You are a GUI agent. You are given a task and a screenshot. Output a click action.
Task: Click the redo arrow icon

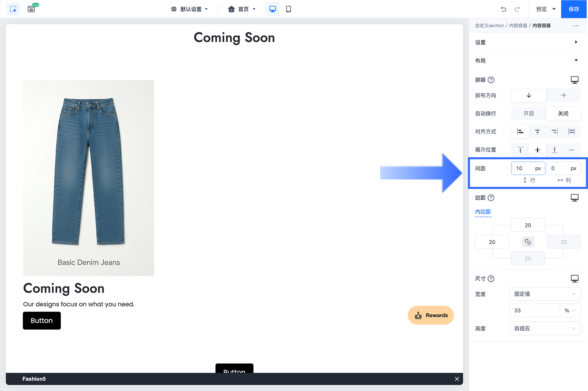(x=517, y=9)
